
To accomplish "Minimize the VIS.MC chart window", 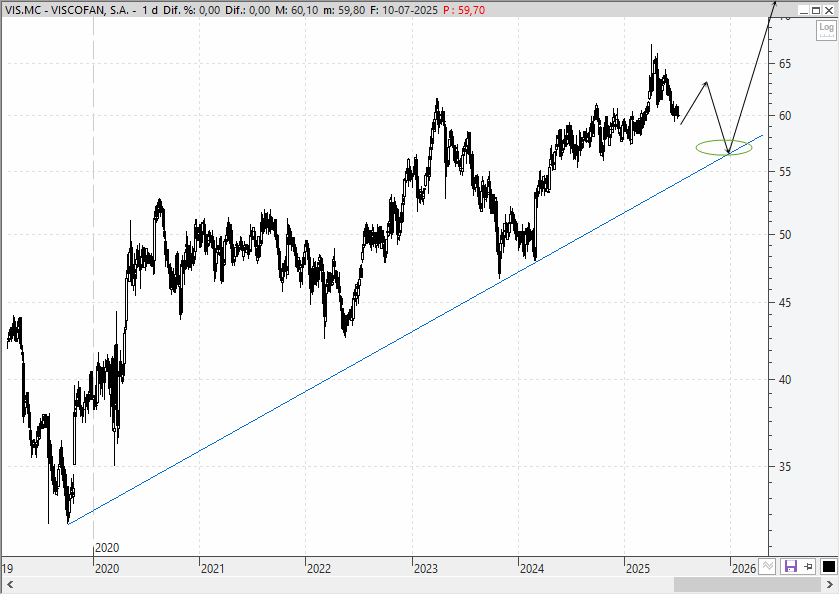I will coord(804,10).
